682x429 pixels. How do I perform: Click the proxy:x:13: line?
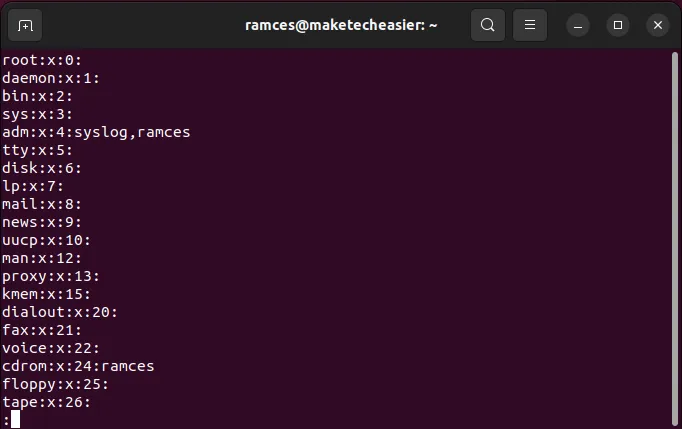51,276
